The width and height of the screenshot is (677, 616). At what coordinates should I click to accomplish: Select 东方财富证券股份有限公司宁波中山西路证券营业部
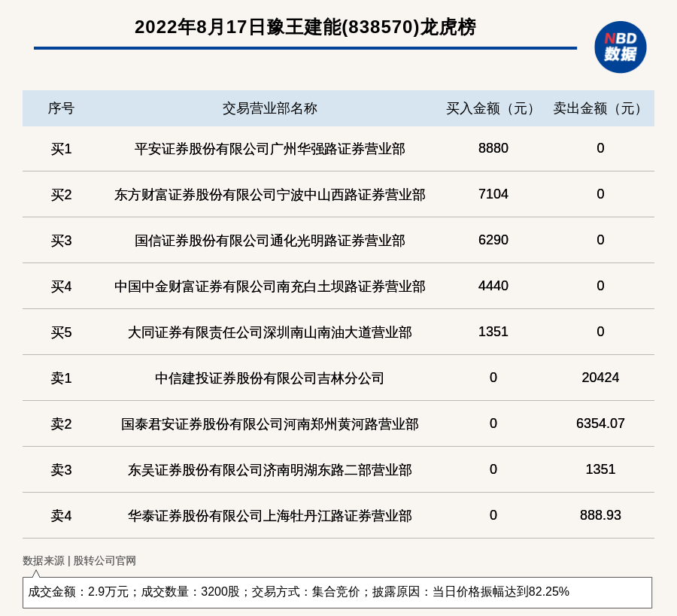tap(270, 195)
